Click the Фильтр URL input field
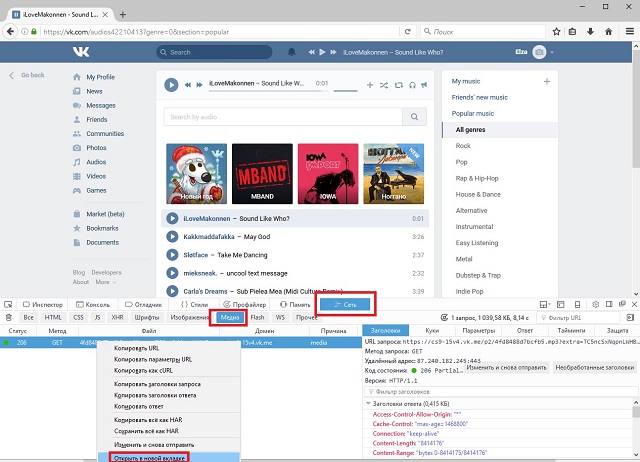Screen dimensions: 640x462 [580, 318]
